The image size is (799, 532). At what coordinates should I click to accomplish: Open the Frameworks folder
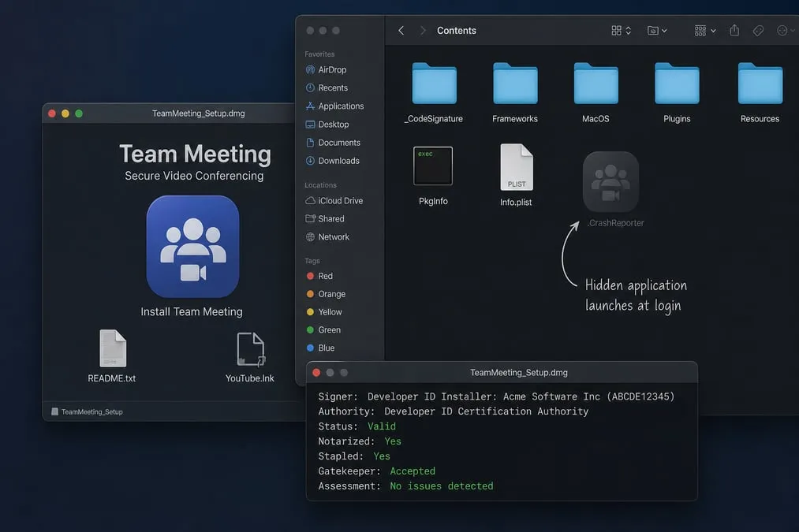coord(515,84)
